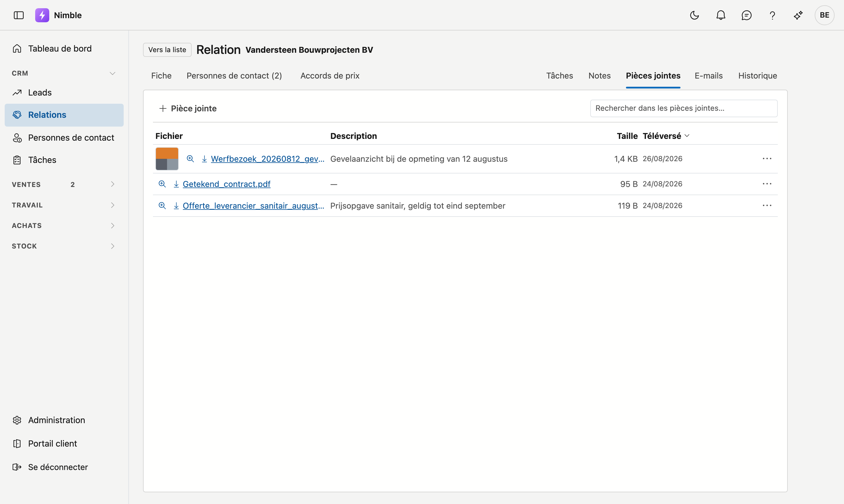Image resolution: width=844 pixels, height=504 pixels.
Task: Switch to the Notes tab
Action: click(600, 76)
